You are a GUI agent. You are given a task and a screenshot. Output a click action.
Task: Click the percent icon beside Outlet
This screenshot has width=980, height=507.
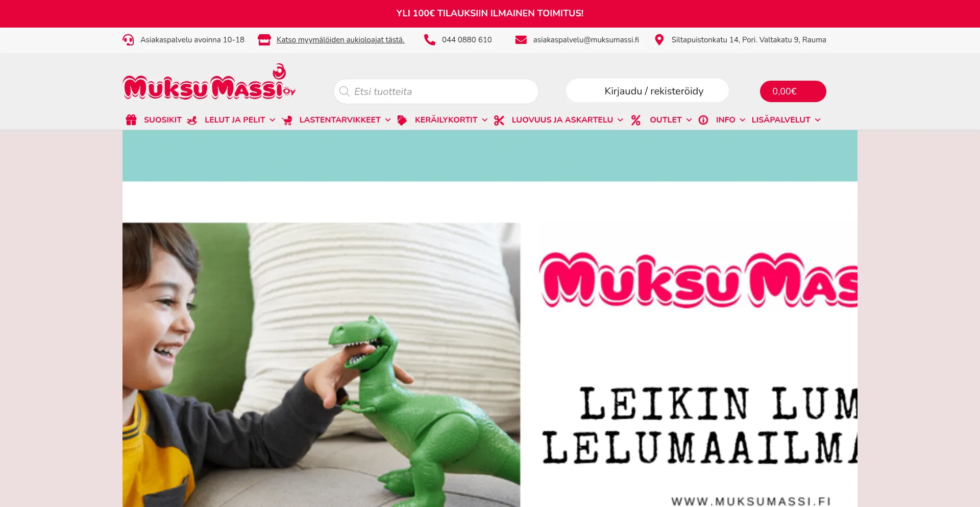coord(636,120)
